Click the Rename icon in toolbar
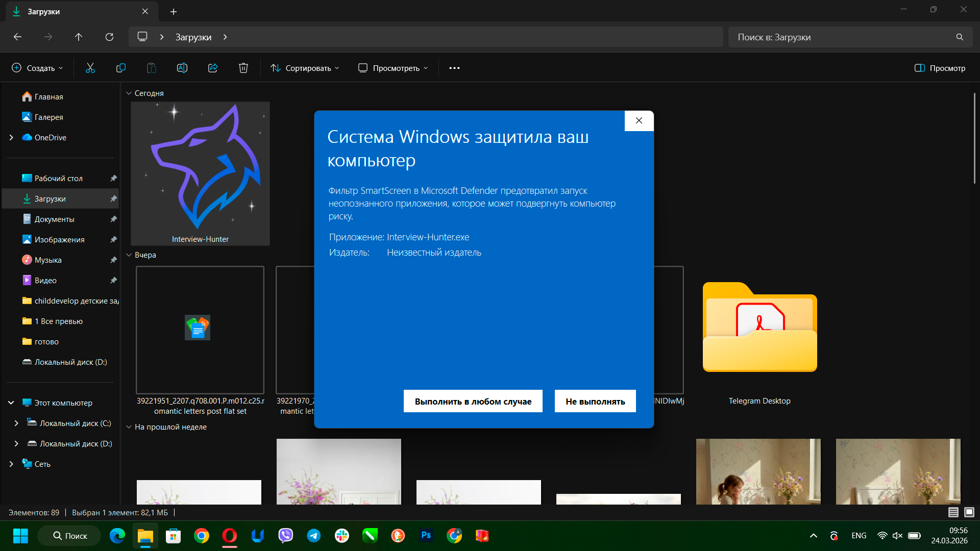 182,68
